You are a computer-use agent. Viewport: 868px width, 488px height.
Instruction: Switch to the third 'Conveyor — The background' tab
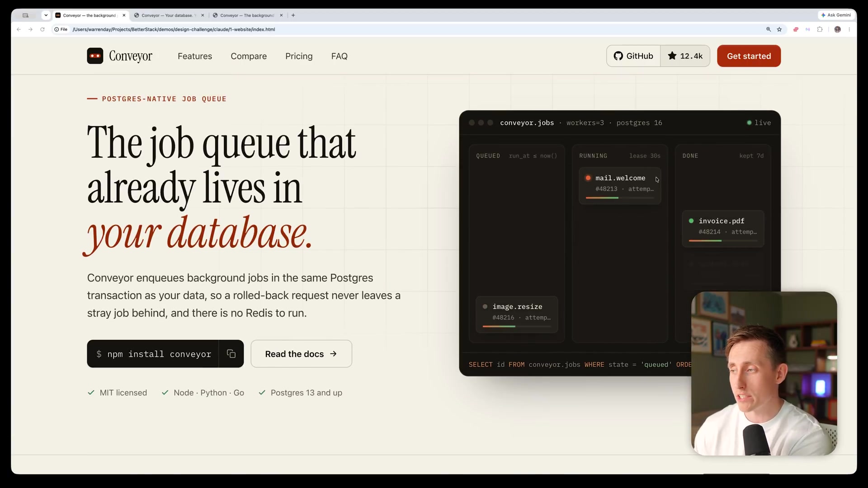point(246,15)
